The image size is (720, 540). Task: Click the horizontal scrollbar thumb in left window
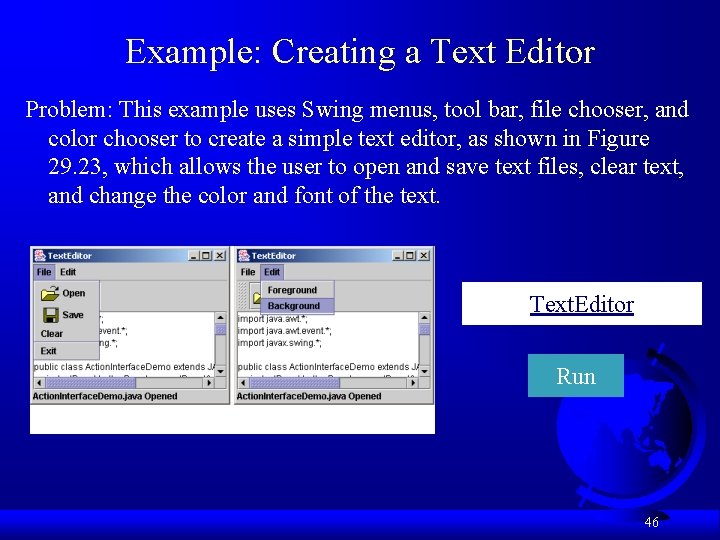pyautogui.click(x=91, y=382)
